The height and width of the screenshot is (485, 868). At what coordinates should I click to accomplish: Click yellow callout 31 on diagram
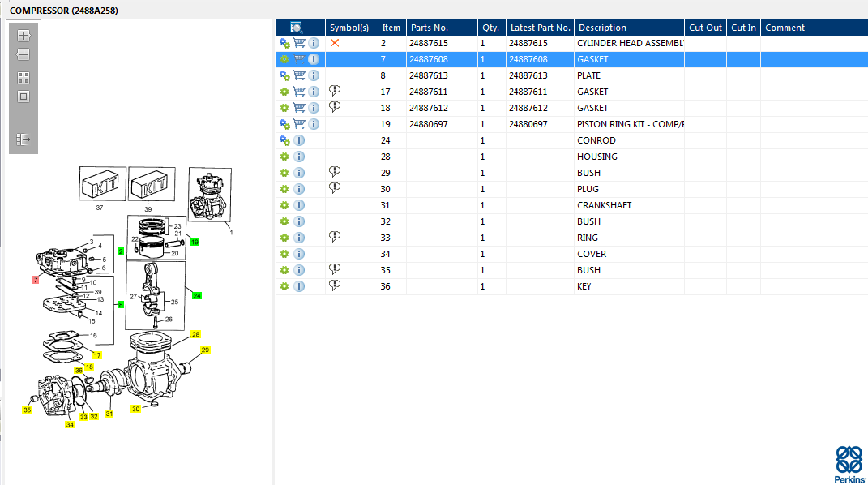point(109,414)
